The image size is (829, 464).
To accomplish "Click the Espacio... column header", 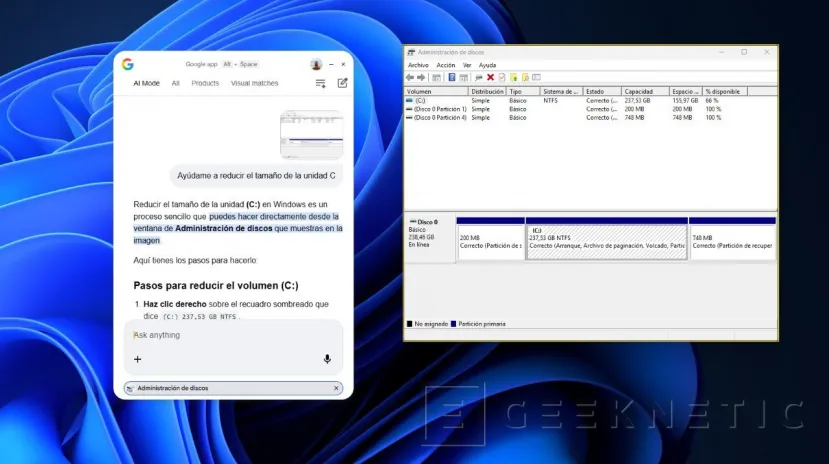I will (x=686, y=91).
